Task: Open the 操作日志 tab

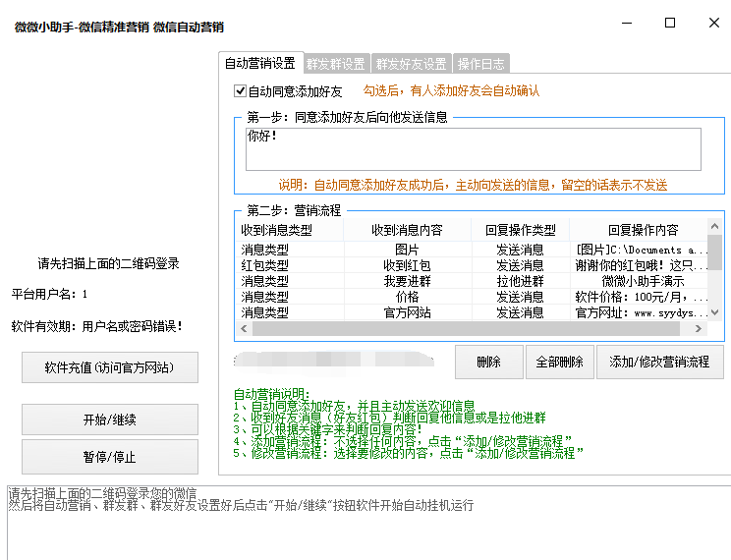Action: point(480,64)
